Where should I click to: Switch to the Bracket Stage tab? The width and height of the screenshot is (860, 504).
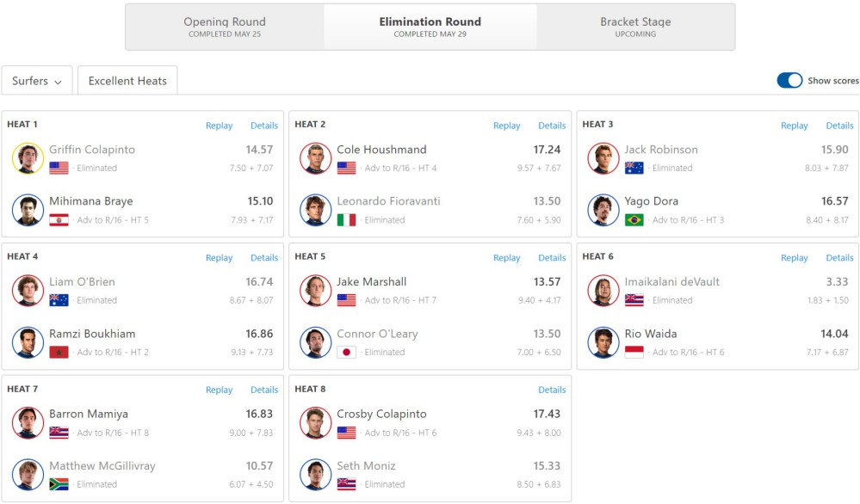point(635,27)
